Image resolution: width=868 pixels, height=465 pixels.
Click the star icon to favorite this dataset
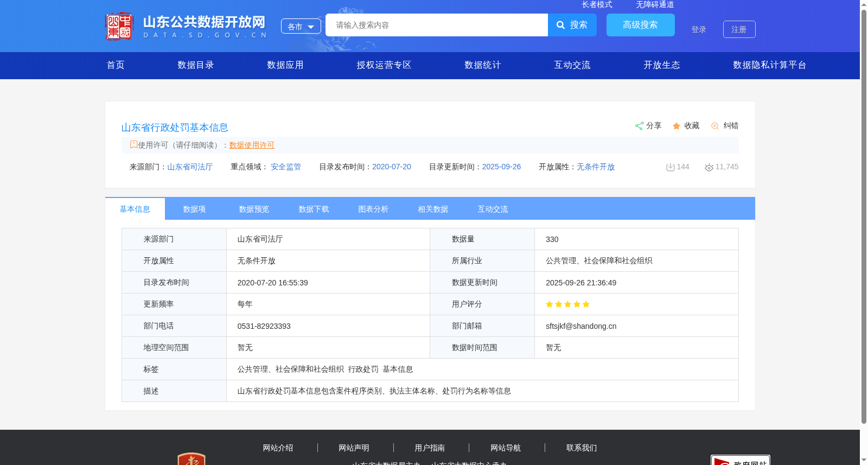[x=676, y=126]
